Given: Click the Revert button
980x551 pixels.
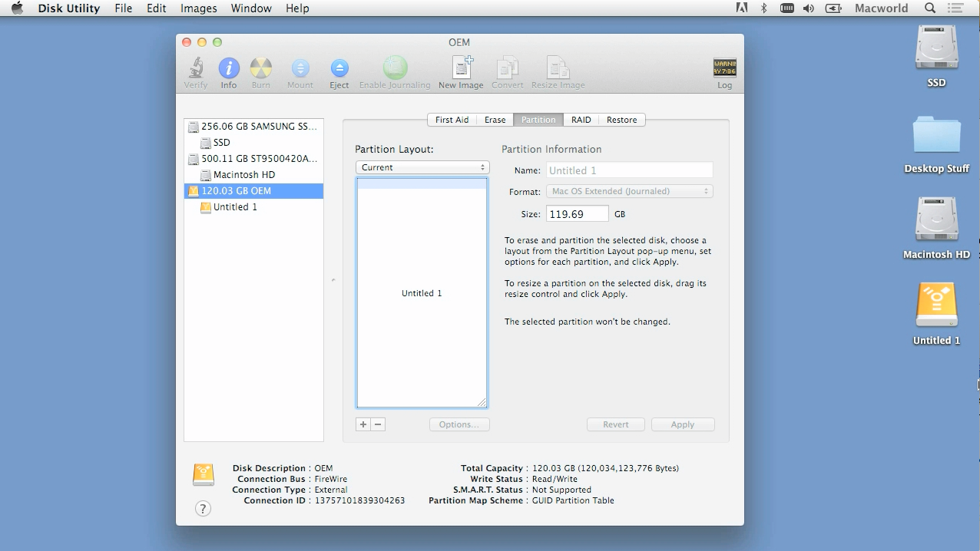Looking at the screenshot, I should pos(616,424).
